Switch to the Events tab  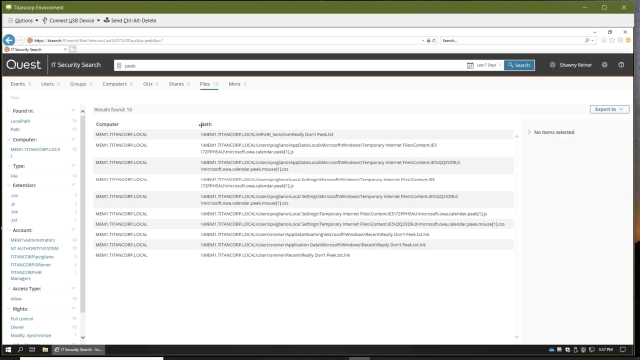[x=20, y=84]
